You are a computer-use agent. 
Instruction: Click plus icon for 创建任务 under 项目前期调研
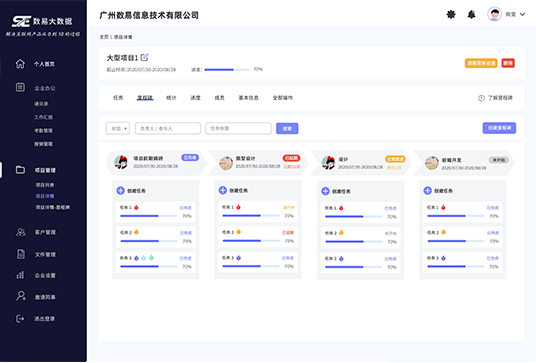coord(120,190)
